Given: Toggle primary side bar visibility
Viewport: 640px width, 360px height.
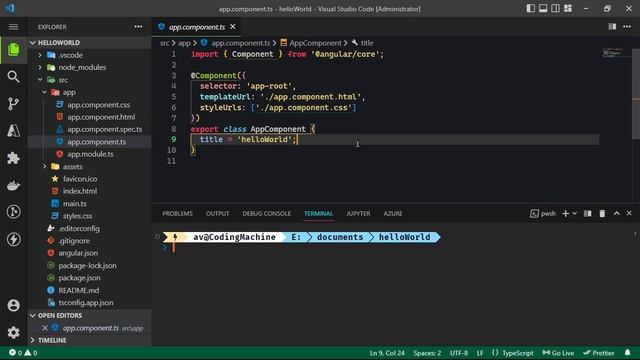Looking at the screenshot, I should pyautogui.click(x=531, y=9).
